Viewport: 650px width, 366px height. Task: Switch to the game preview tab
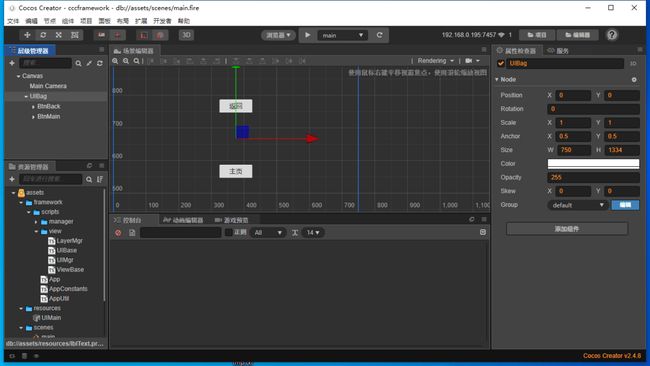click(231, 220)
